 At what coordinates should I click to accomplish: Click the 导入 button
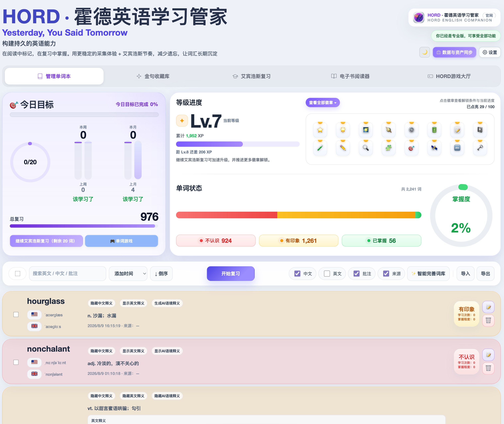pyautogui.click(x=465, y=274)
